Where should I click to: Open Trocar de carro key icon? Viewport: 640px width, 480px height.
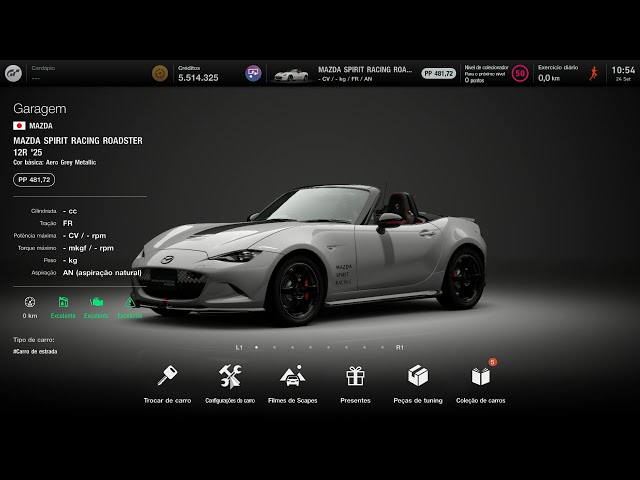(x=167, y=376)
